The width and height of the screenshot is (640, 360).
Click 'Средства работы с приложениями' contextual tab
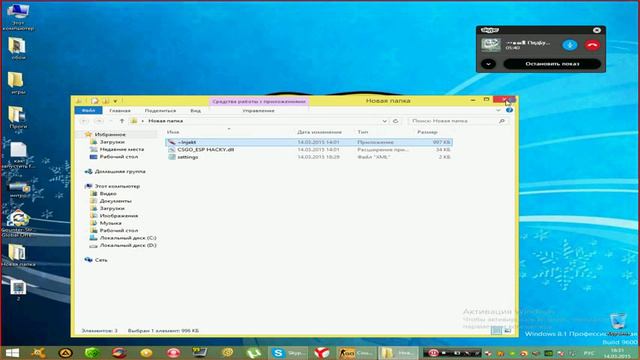tap(259, 101)
